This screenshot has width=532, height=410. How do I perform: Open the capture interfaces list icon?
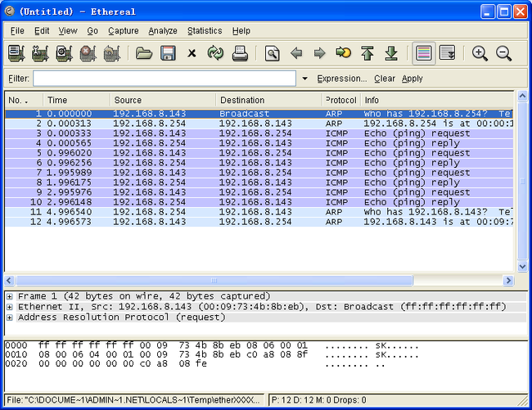pyautogui.click(x=16, y=53)
